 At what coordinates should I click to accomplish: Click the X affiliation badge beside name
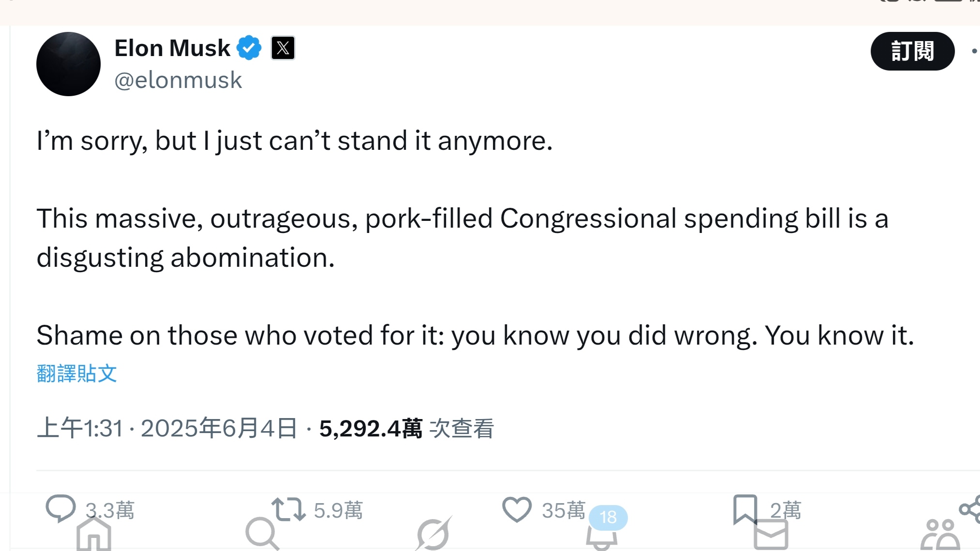(x=283, y=48)
